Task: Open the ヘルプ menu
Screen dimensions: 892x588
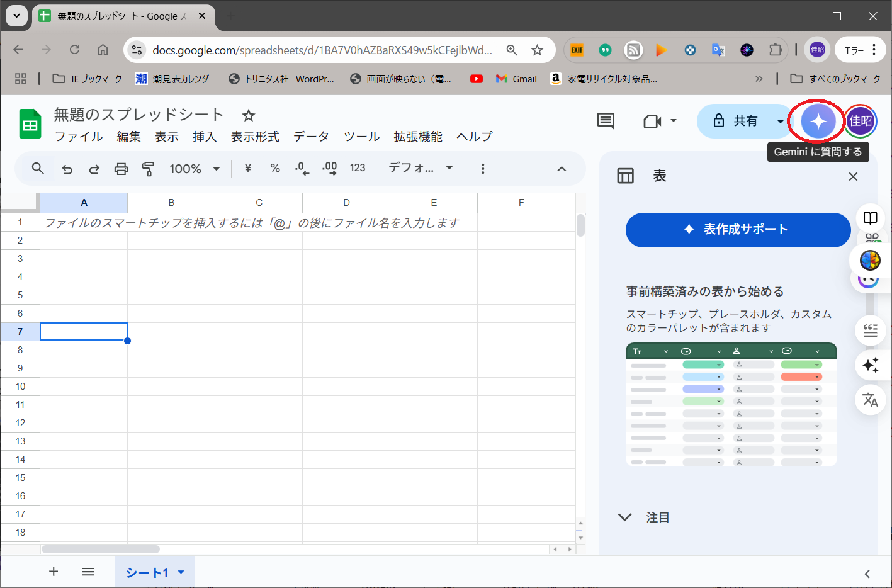Action: coord(475,137)
